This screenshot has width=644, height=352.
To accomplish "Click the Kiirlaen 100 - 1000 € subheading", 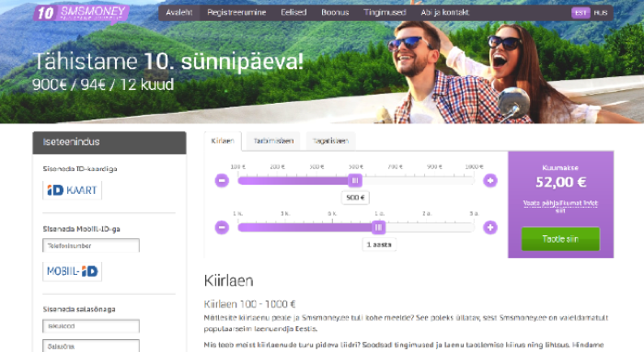I will click(x=249, y=304).
